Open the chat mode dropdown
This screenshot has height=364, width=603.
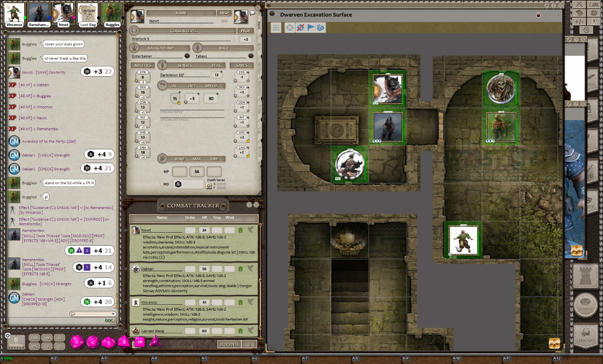[x=93, y=314]
